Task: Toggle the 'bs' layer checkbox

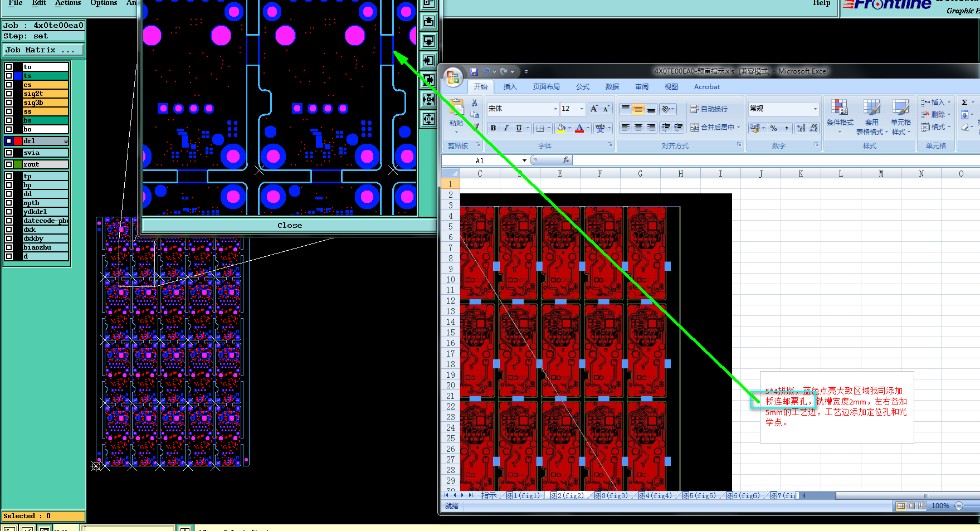Action: 9,120
